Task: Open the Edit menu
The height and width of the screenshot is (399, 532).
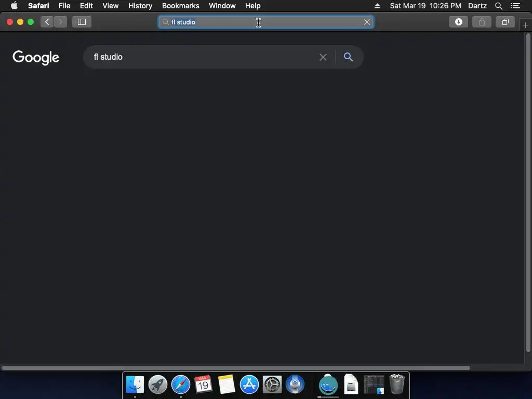Action: tap(86, 6)
